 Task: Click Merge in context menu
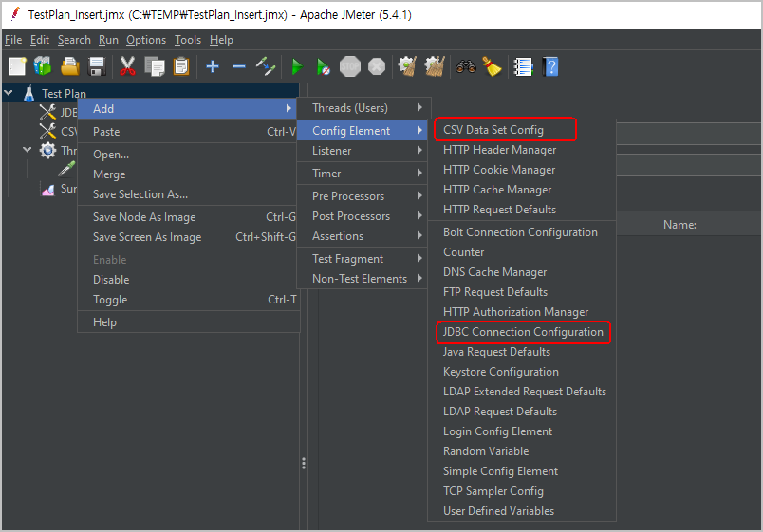tap(189, 174)
